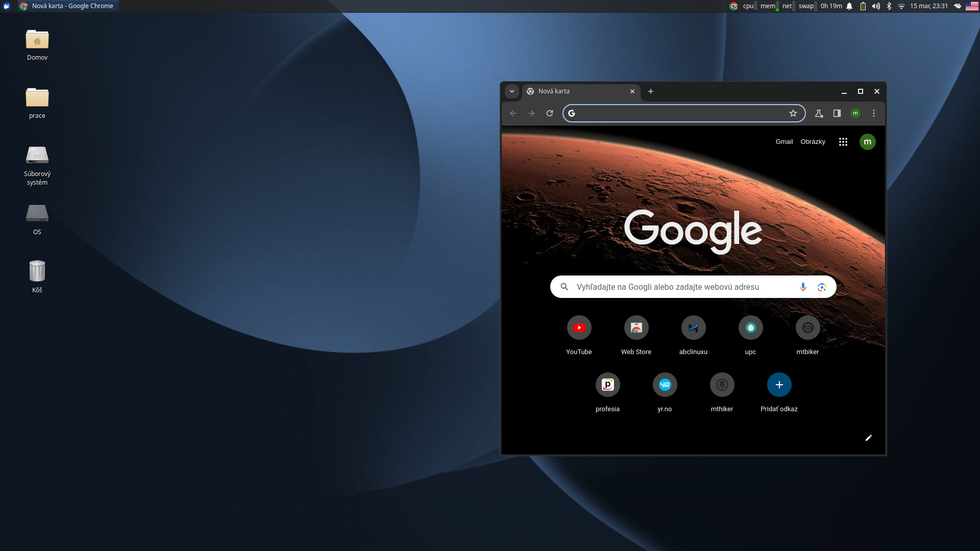Open the Bluetooth tray icon

(x=889, y=6)
